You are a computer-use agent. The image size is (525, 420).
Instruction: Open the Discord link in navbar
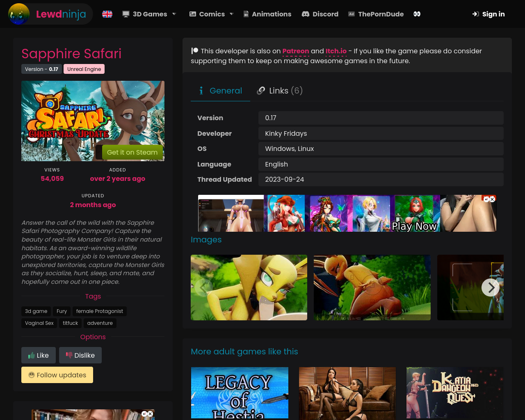pos(320,14)
